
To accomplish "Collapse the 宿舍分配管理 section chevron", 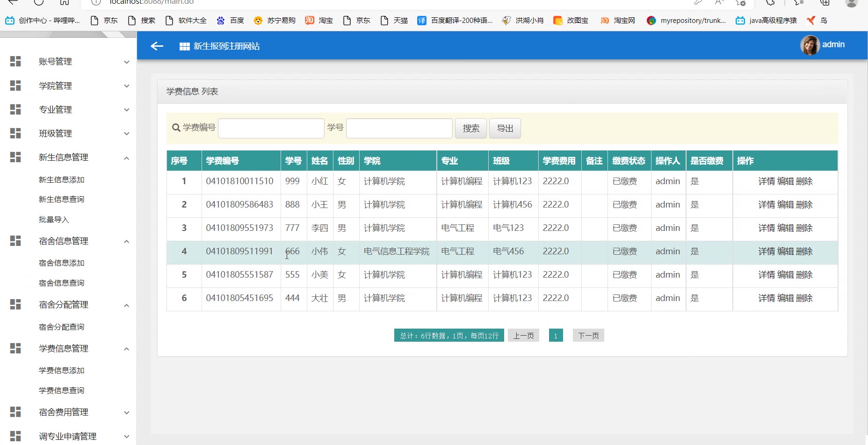I will point(126,305).
